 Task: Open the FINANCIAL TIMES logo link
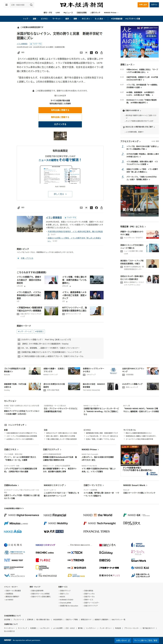96,532
